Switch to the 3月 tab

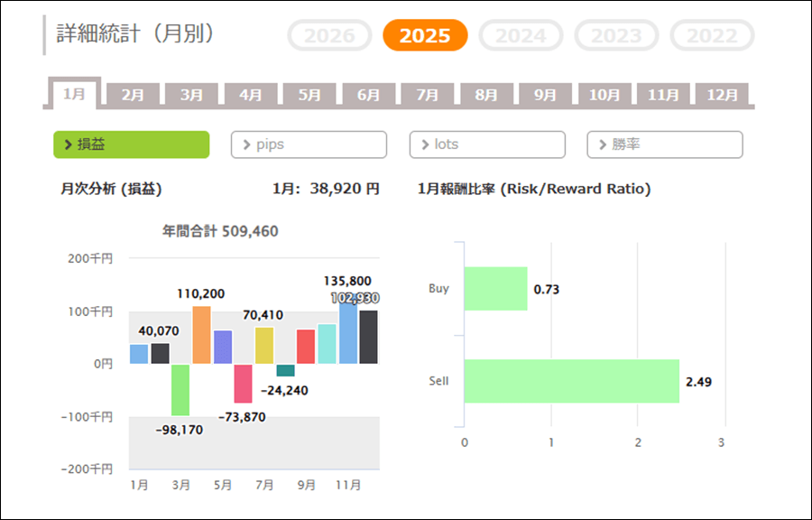coord(191,95)
